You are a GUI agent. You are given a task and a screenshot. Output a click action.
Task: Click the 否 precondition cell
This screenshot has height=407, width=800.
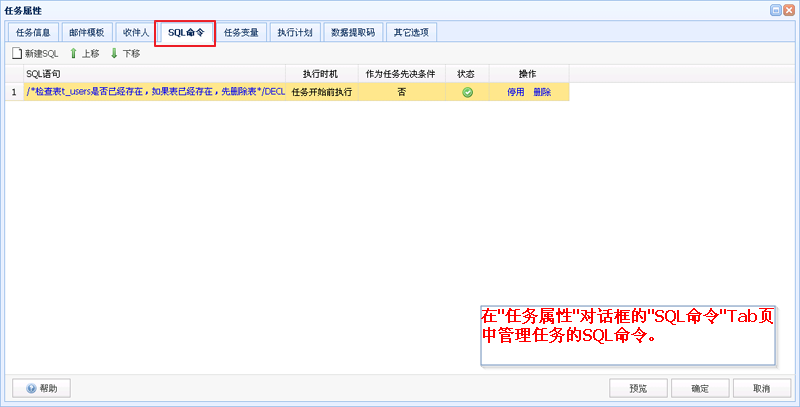(x=402, y=92)
